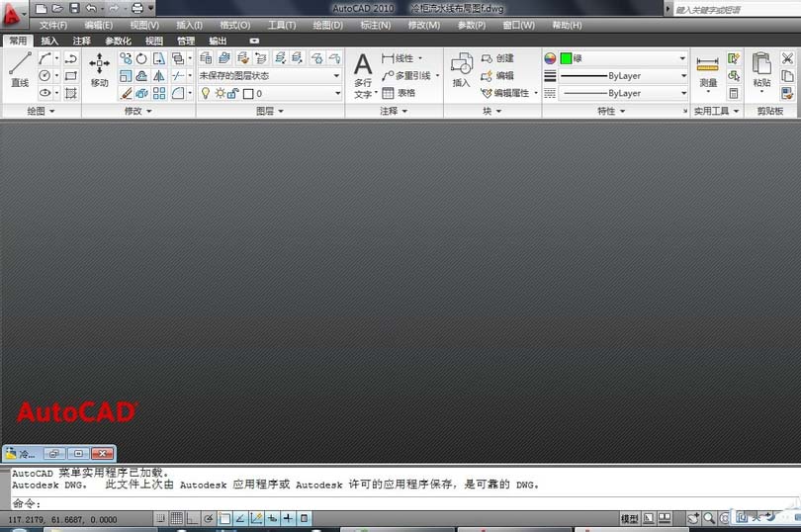Expand the 图层 (Layers) panel
The height and width of the screenshot is (532, 801).
click(x=270, y=111)
